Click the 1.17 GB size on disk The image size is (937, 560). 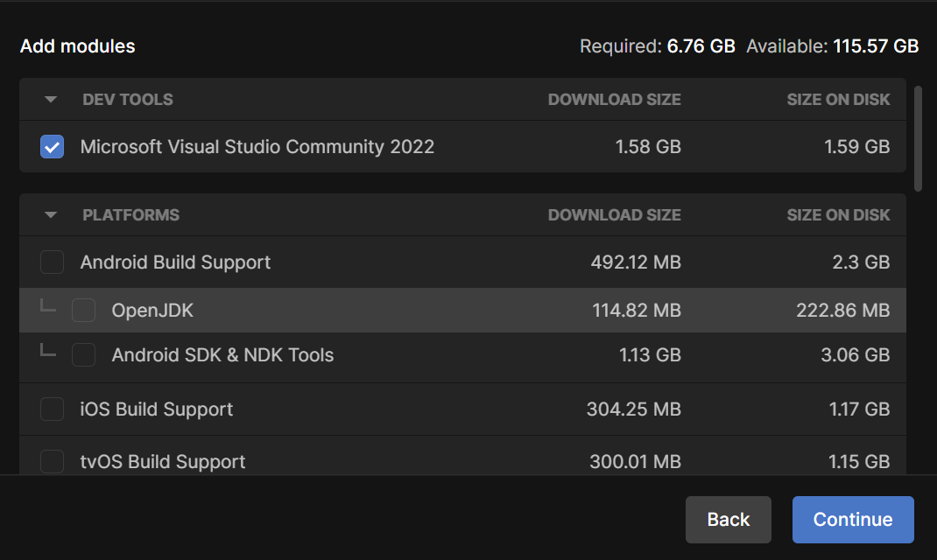[x=859, y=409]
